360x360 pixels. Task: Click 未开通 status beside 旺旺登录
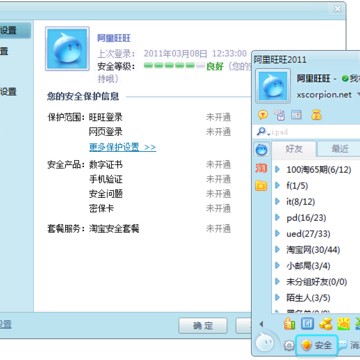tap(218, 117)
